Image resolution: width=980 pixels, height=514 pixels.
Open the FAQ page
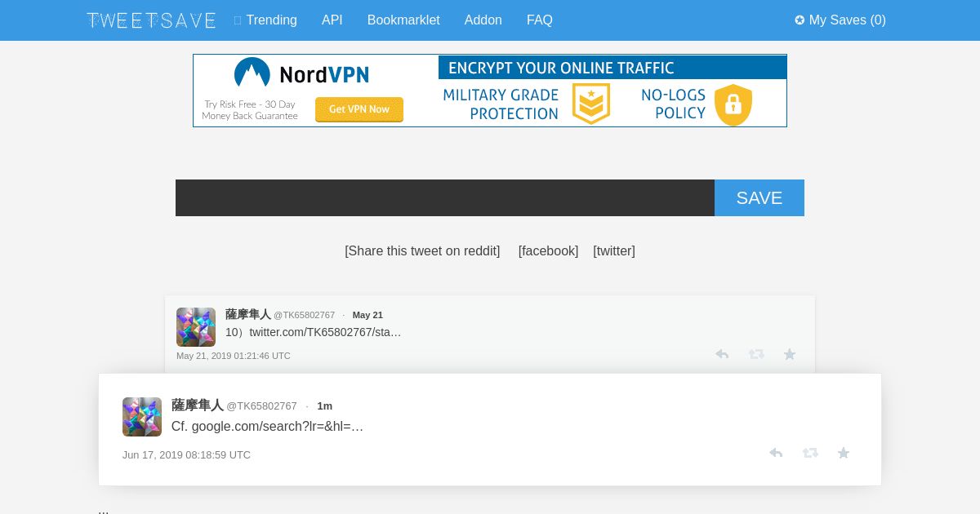tap(540, 20)
